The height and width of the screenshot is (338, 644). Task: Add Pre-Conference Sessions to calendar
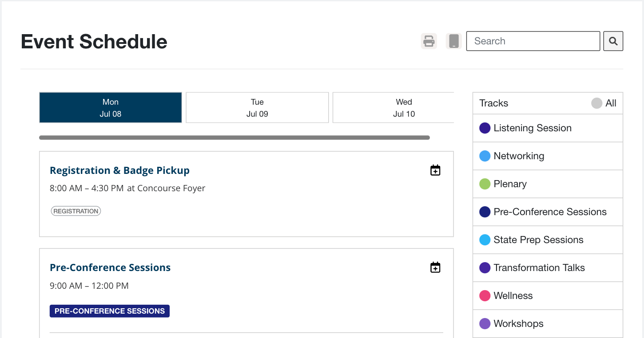coord(435,267)
